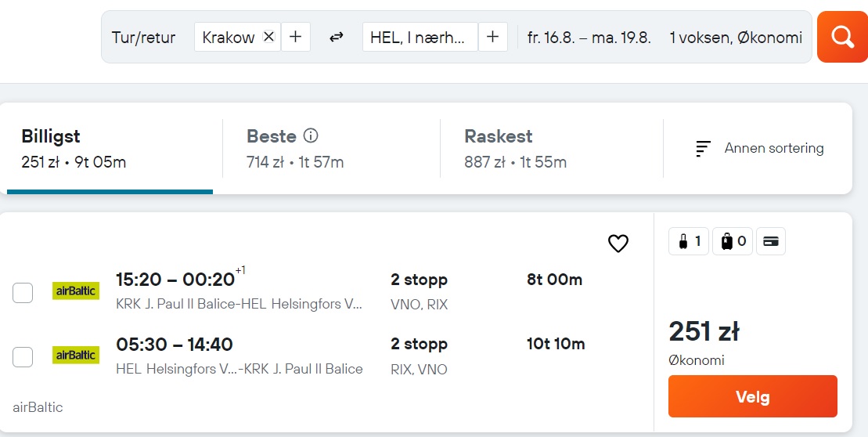Open Annen sortering sorting options

[x=759, y=149]
